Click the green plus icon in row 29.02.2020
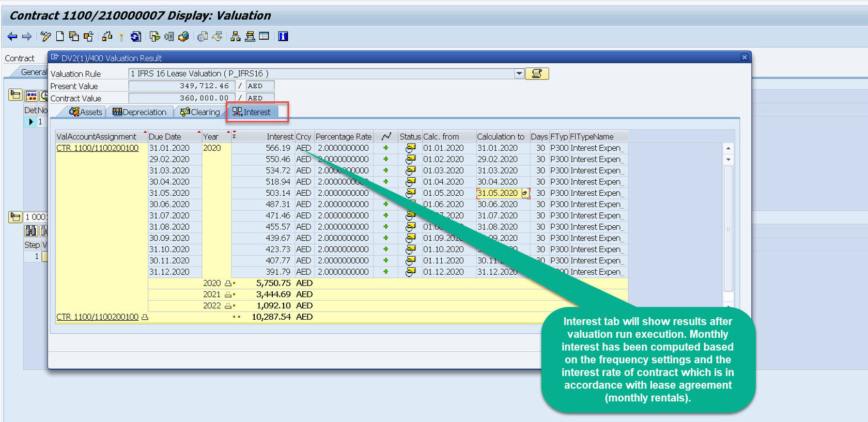 pyautogui.click(x=385, y=159)
